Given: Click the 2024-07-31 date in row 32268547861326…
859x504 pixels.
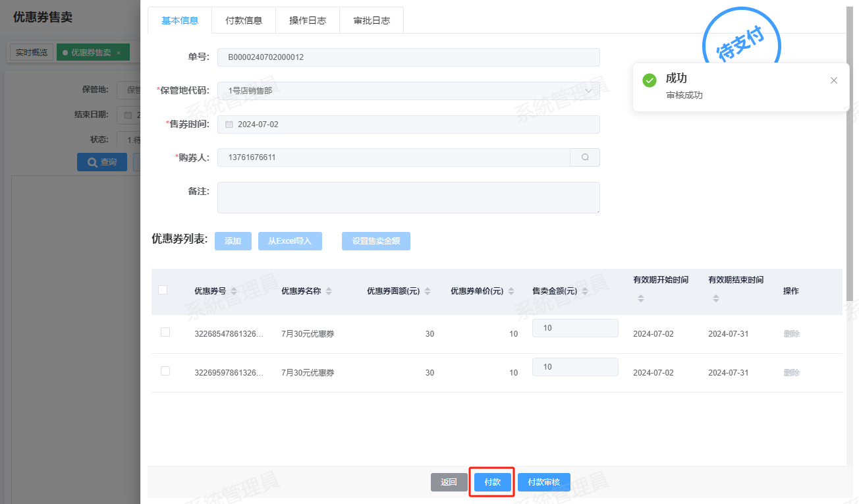Looking at the screenshot, I should click(729, 334).
